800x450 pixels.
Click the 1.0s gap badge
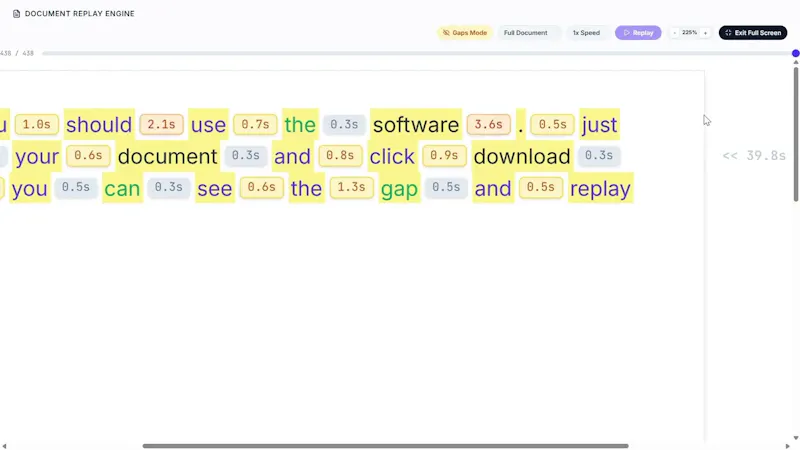[36, 124]
